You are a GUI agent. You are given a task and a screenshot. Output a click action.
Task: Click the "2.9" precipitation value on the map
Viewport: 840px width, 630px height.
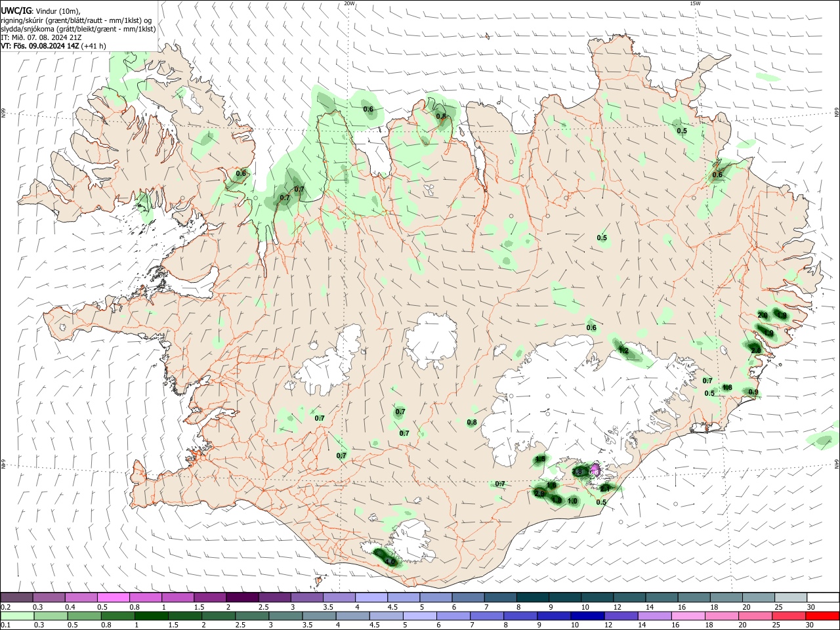pyautogui.click(x=539, y=493)
